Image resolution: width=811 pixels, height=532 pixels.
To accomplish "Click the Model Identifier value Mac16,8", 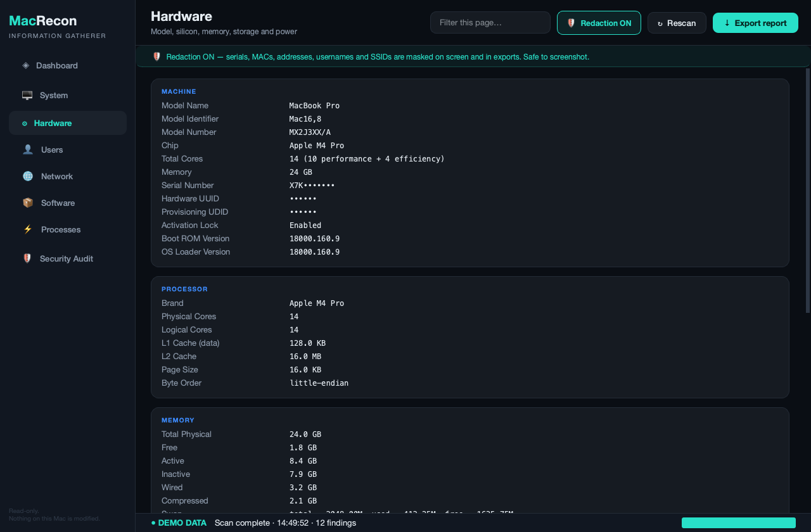I will 305,119.
